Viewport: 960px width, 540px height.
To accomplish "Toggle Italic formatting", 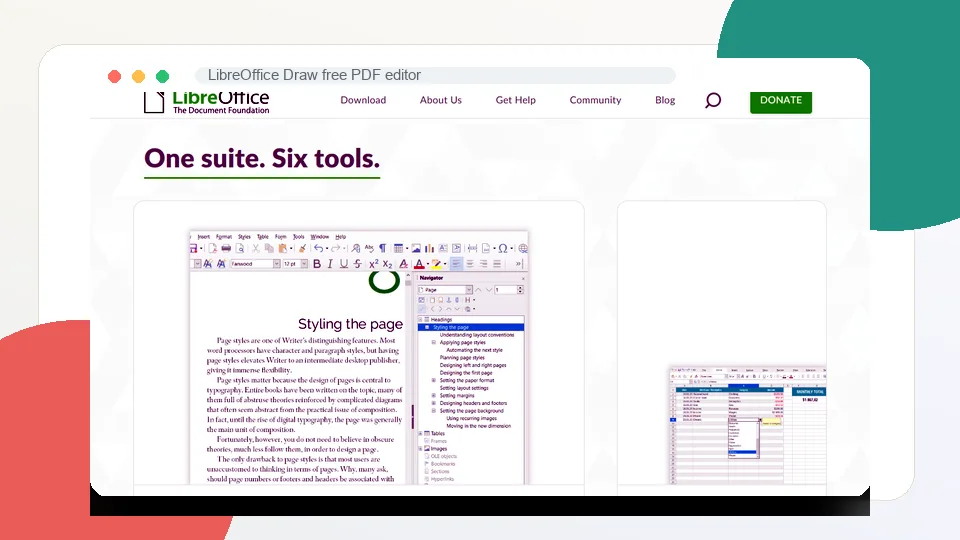I will [330, 264].
